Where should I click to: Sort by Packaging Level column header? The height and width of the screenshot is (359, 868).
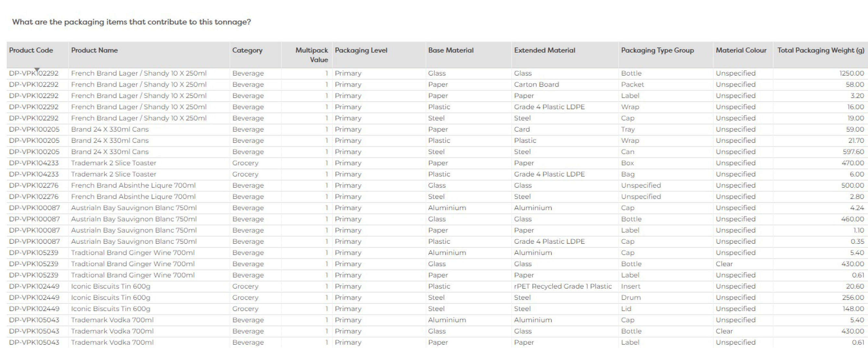(361, 50)
